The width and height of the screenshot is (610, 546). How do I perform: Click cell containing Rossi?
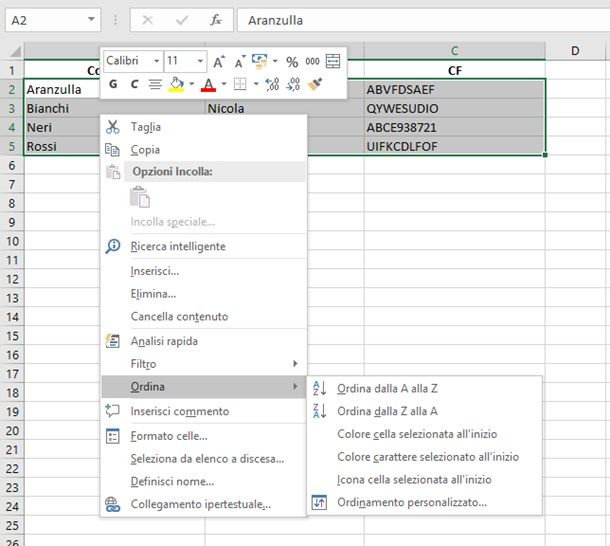pyautogui.click(x=62, y=146)
